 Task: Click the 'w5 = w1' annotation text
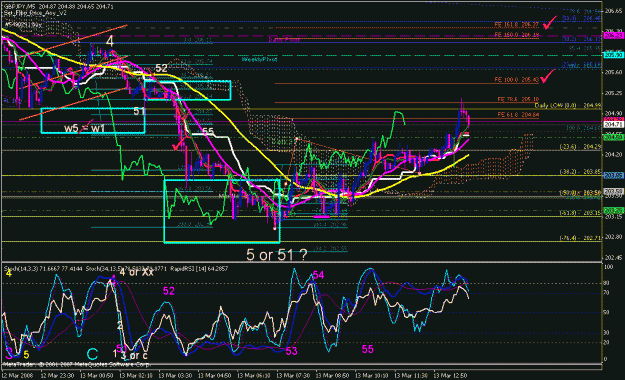pos(85,128)
